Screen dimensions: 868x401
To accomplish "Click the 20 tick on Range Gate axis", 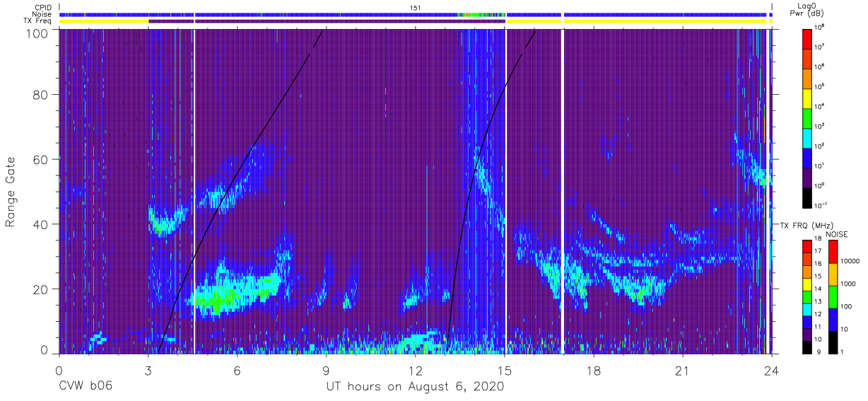I will pos(40,289).
